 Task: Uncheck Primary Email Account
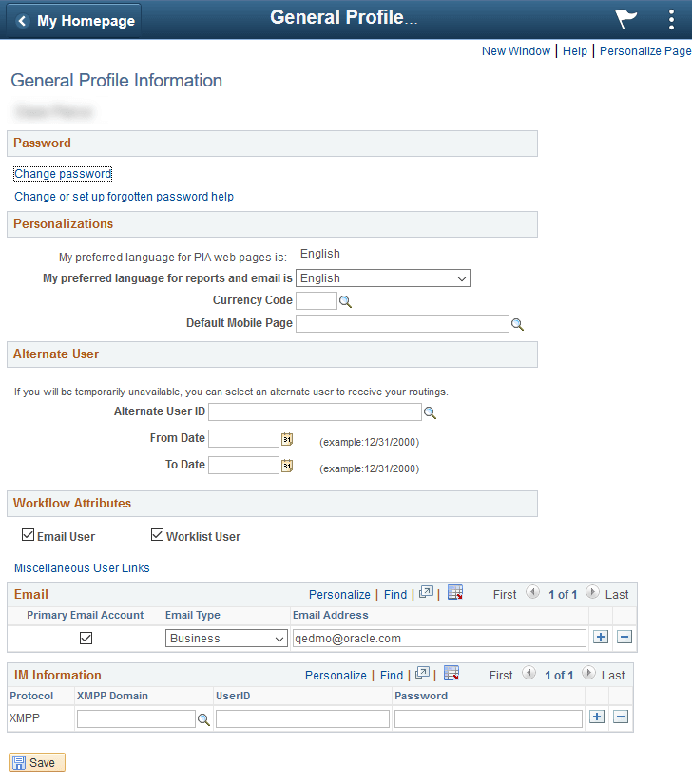coord(86,638)
